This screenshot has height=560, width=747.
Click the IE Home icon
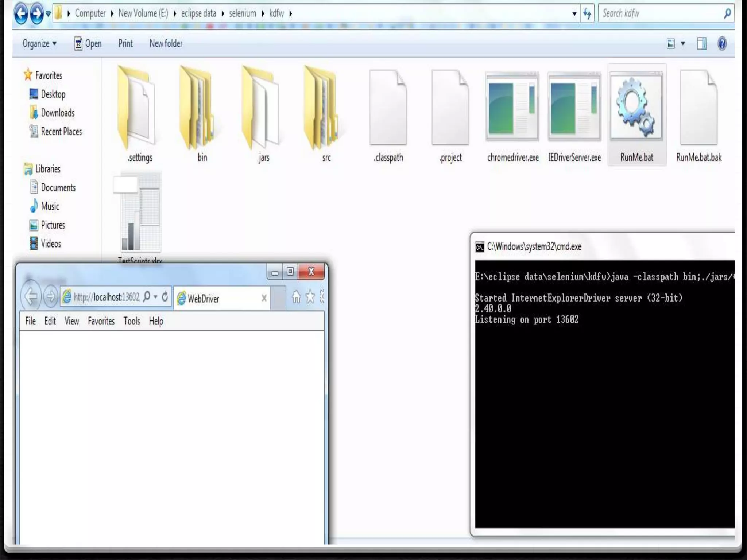click(x=296, y=297)
